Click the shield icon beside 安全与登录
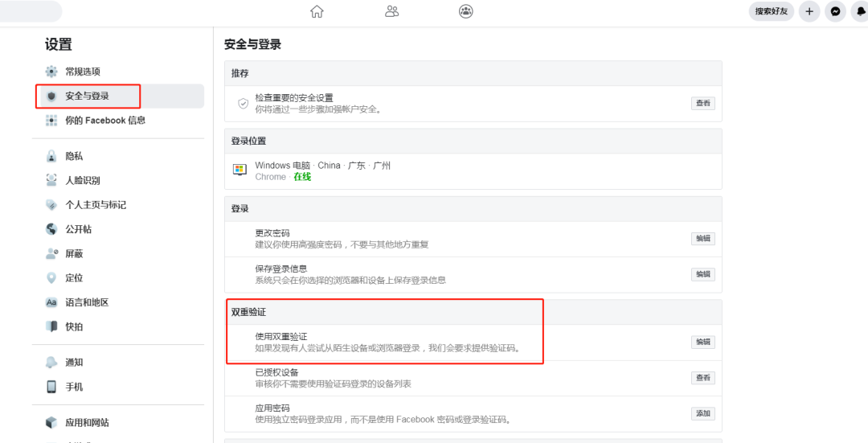 pyautogui.click(x=51, y=96)
